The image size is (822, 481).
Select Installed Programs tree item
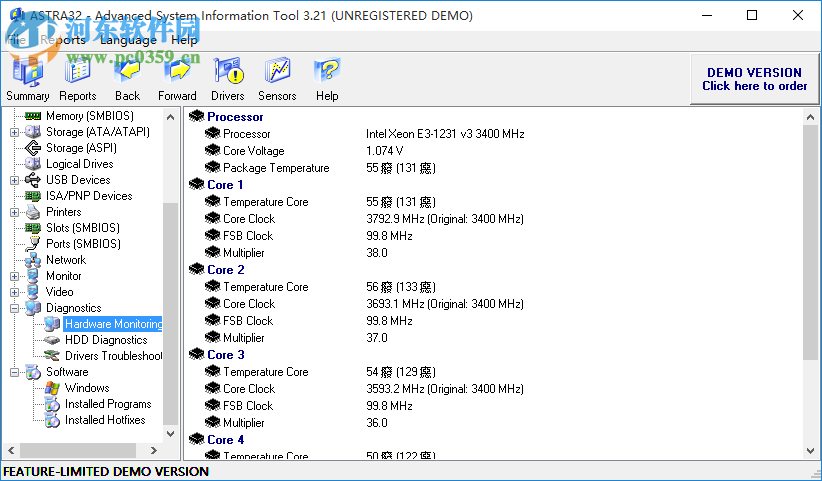click(108, 404)
